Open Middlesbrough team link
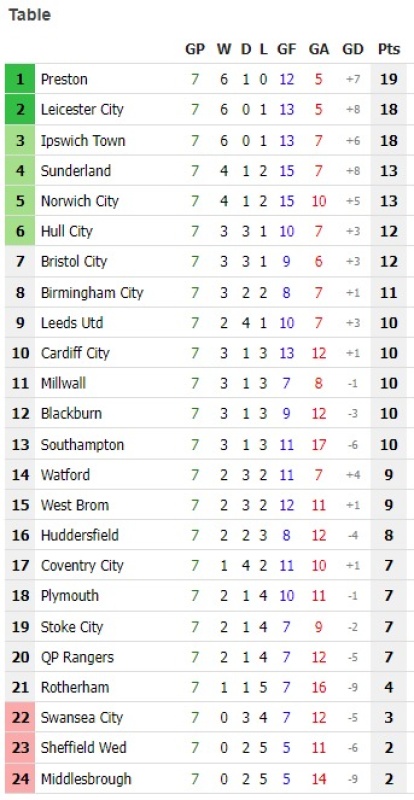The width and height of the screenshot is (414, 800). point(86,779)
